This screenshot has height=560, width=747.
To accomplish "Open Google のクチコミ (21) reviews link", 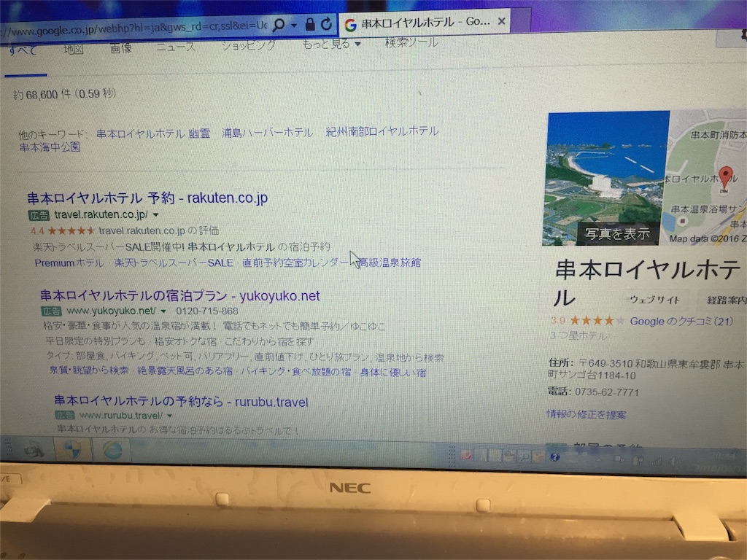I will coord(681,321).
